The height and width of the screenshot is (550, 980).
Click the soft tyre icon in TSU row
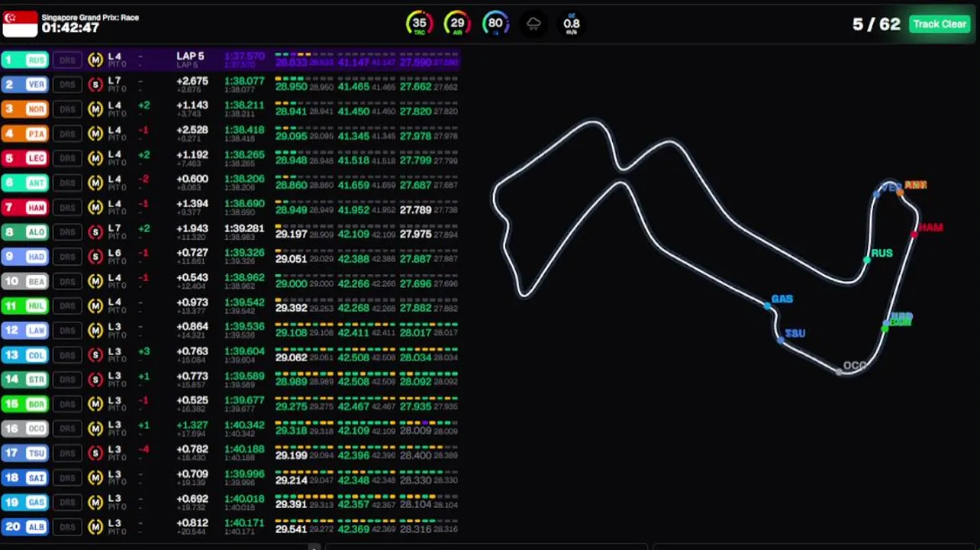[x=95, y=453]
